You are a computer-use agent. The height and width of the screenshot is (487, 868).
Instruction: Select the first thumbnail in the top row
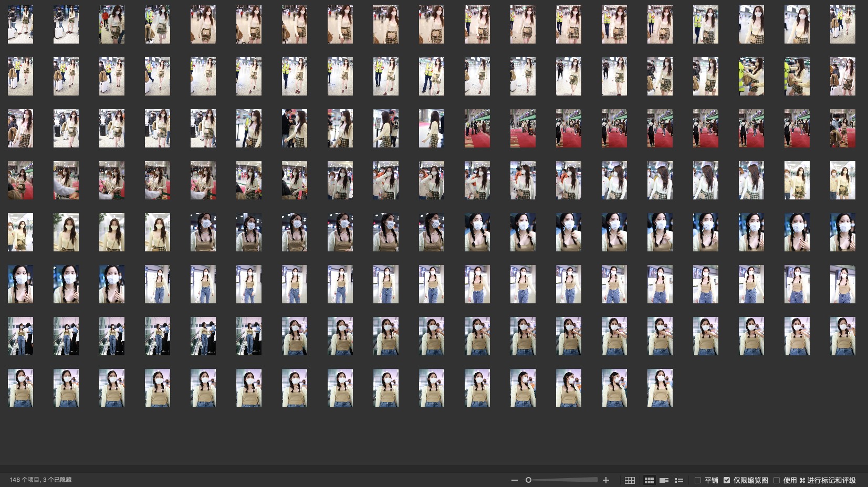click(x=20, y=25)
